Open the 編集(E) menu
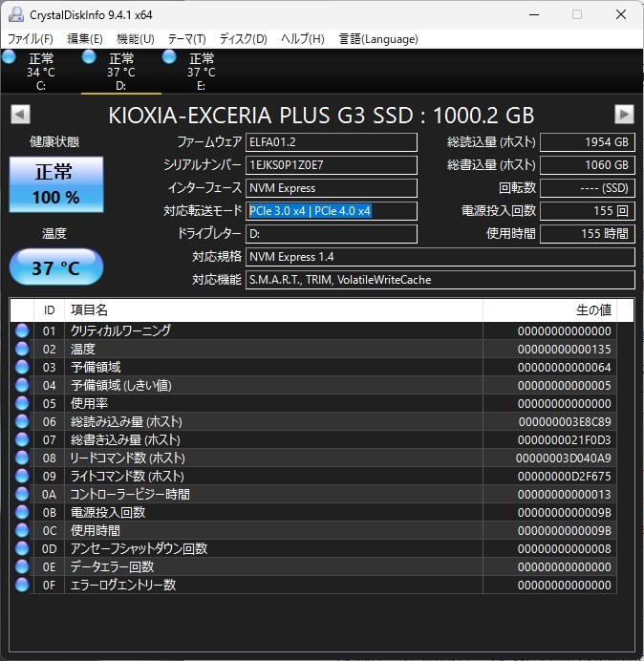Screen dimensions: 644x661 [x=85, y=39]
